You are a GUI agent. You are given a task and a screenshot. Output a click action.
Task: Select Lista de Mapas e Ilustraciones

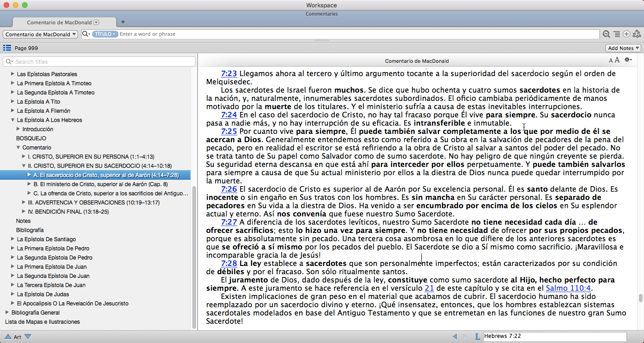[42, 321]
